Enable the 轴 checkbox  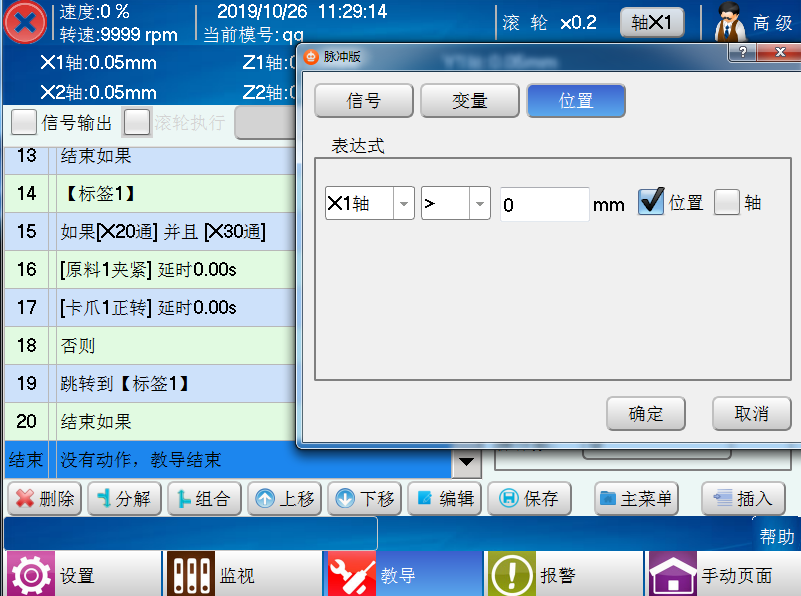[727, 202]
